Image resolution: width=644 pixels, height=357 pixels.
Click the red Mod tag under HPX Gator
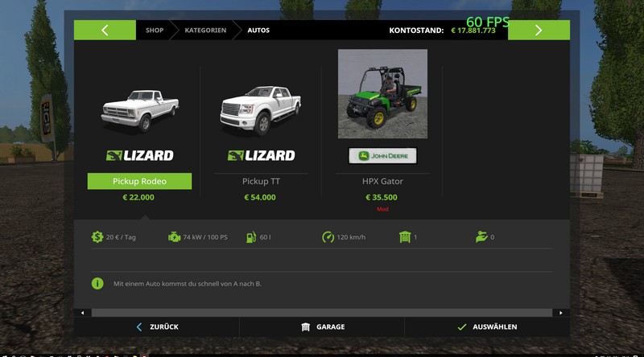coord(382,209)
